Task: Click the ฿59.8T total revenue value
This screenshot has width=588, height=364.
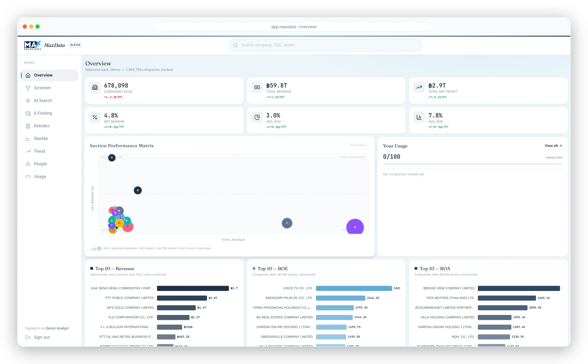Action: pos(277,85)
